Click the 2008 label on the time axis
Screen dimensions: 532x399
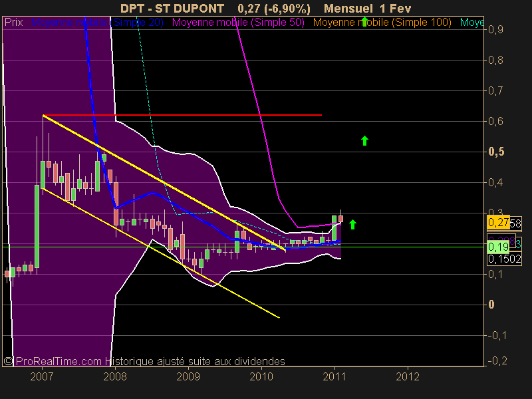pos(115,376)
